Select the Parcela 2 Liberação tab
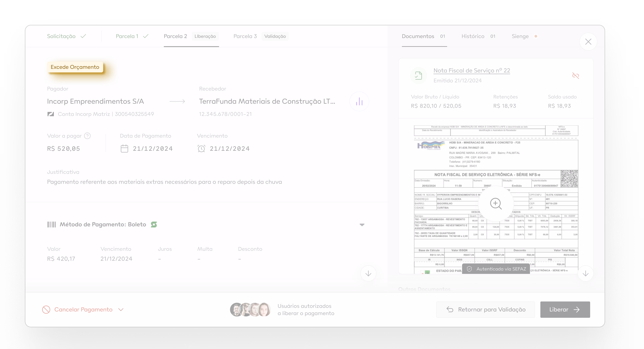Screen dimensions: 644x349 191,36
